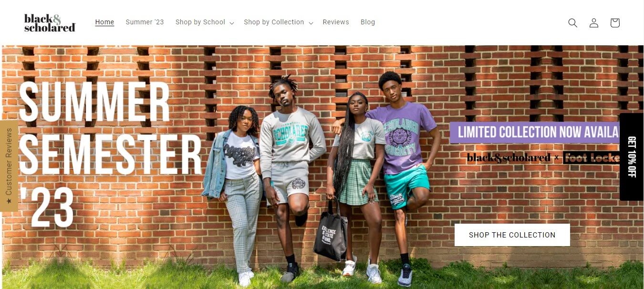Viewport: 644px width, 289px height.
Task: Visit the Blog link
Action: click(x=368, y=22)
